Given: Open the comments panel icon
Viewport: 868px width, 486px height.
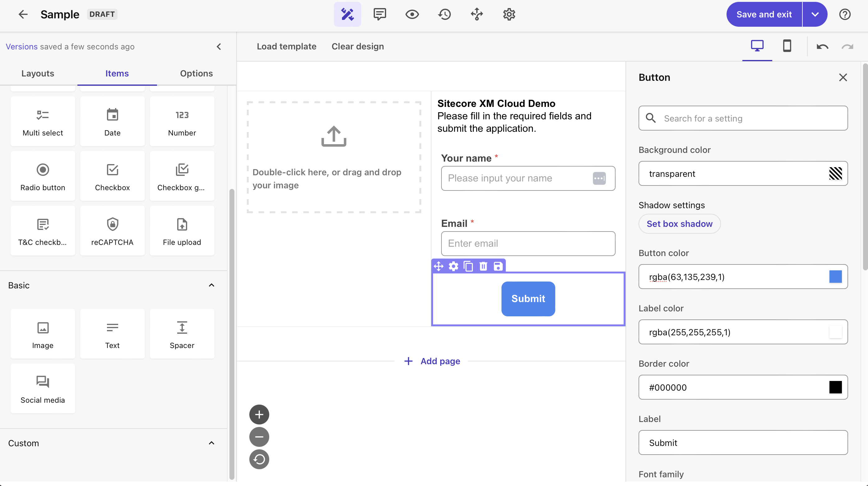Looking at the screenshot, I should (x=380, y=14).
